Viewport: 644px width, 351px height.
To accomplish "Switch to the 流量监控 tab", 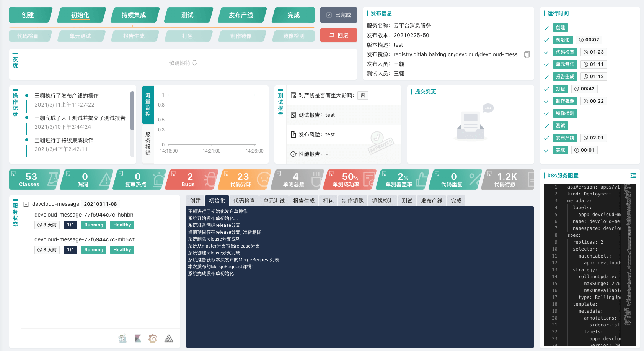I will 148,105.
